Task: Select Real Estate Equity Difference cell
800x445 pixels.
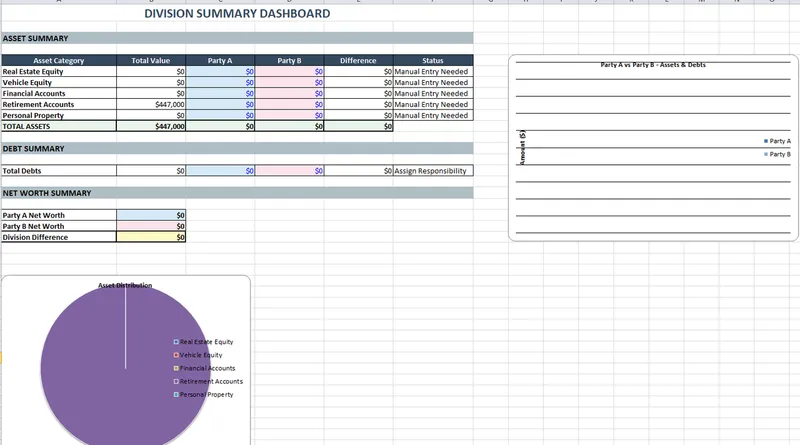Action: [358, 71]
